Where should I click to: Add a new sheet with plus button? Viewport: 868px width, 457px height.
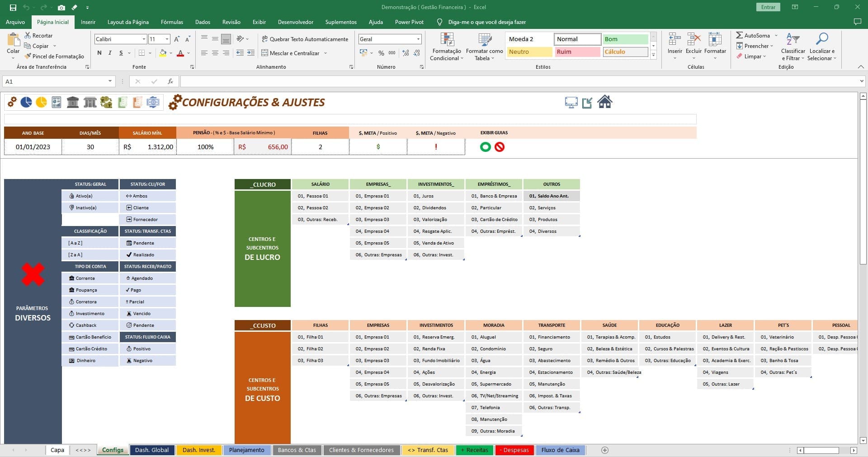605,450
